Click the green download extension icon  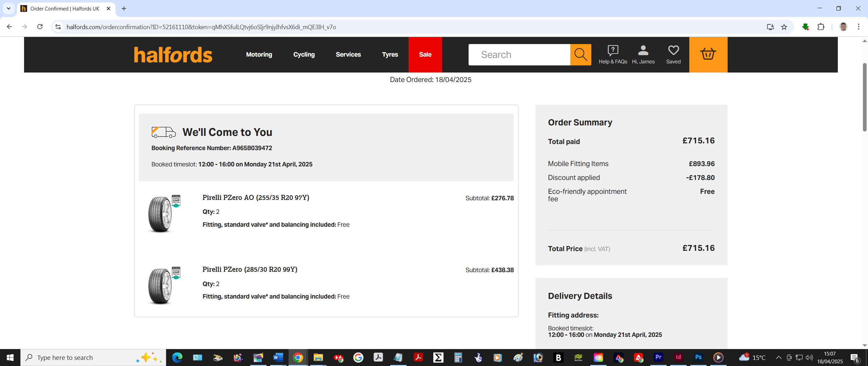[806, 27]
